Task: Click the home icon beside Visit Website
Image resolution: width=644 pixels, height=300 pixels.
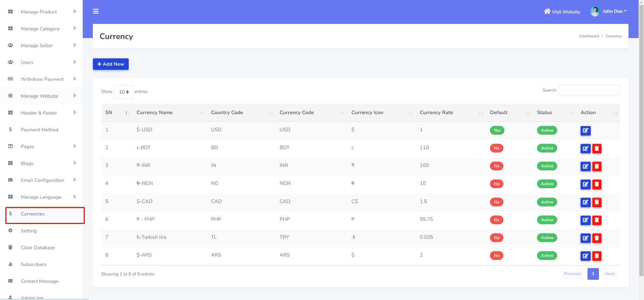Action: 547,11
